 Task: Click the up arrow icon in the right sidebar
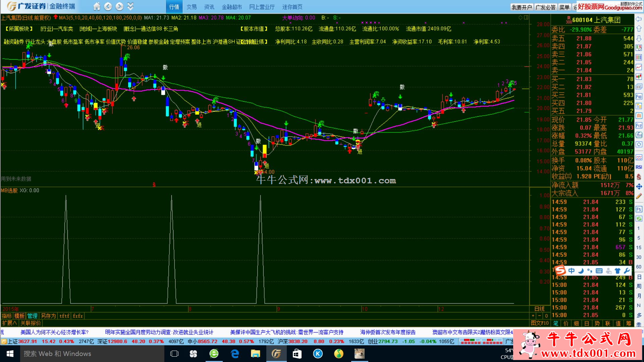pyautogui.click(x=639, y=29)
